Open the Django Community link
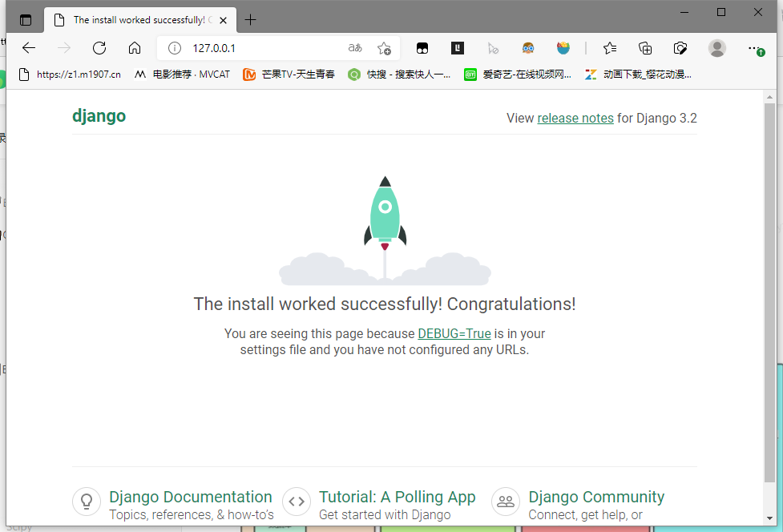The image size is (783, 532). click(597, 497)
